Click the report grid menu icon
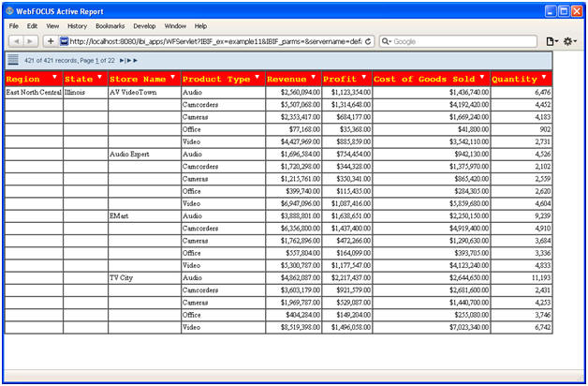588x386 pixels. (13, 60)
